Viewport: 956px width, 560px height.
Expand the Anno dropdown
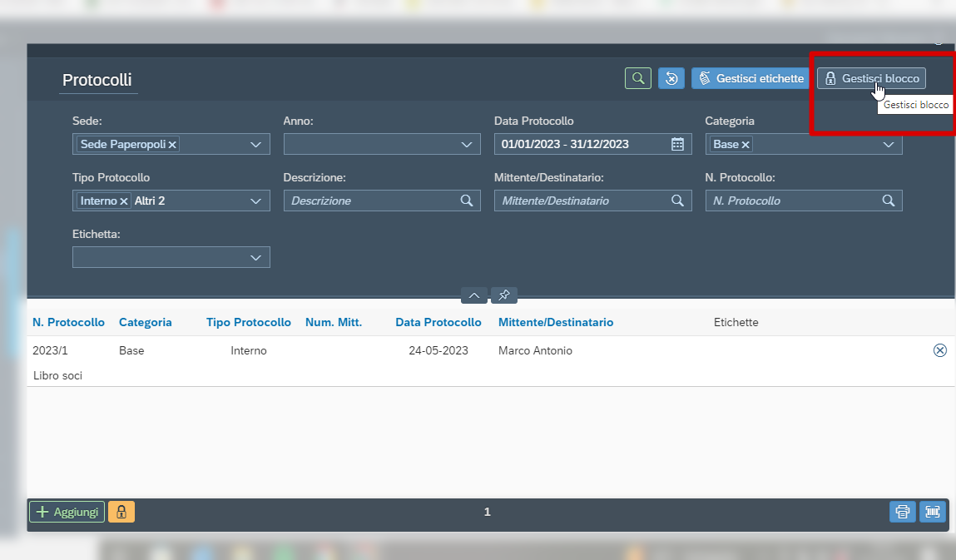[x=467, y=145]
